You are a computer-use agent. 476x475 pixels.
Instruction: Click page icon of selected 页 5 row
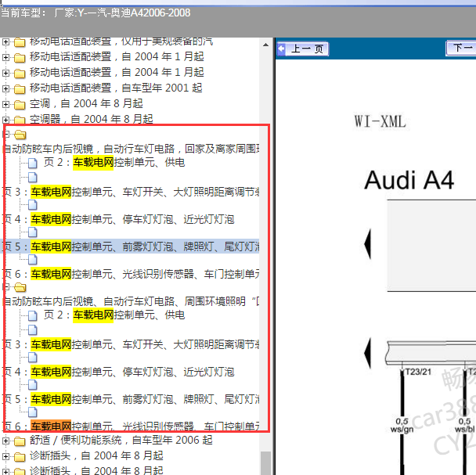point(33,232)
